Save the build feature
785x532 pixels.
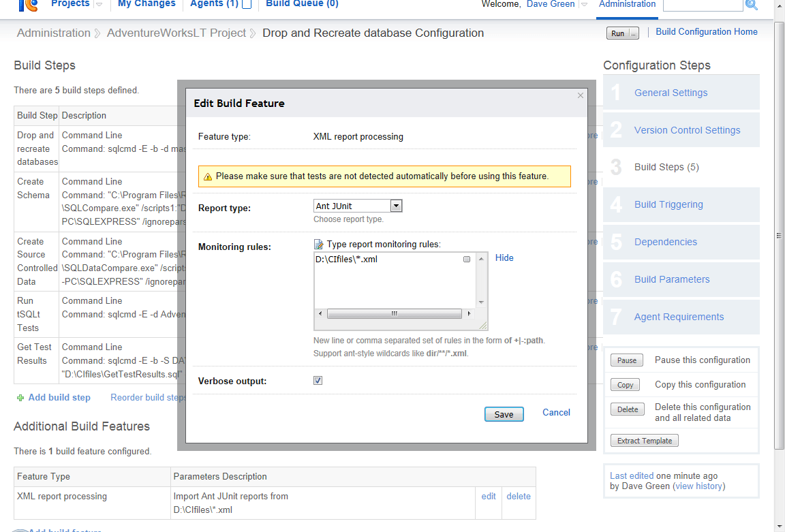504,414
